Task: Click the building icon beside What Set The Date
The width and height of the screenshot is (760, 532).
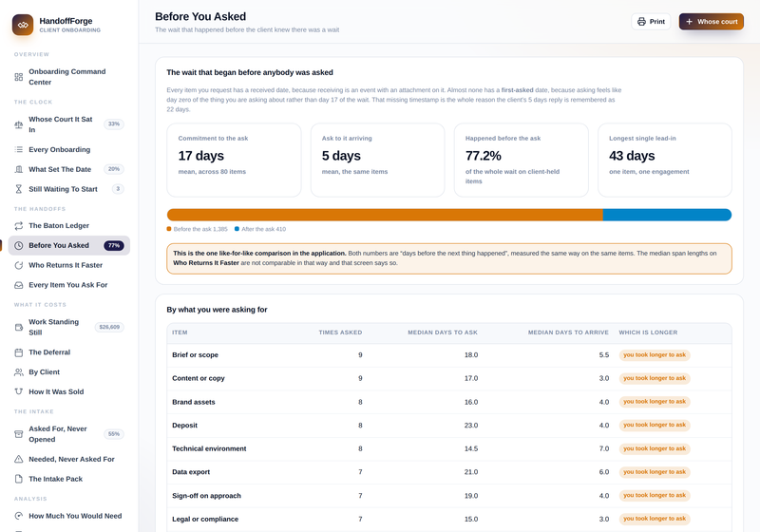Action: pos(18,170)
